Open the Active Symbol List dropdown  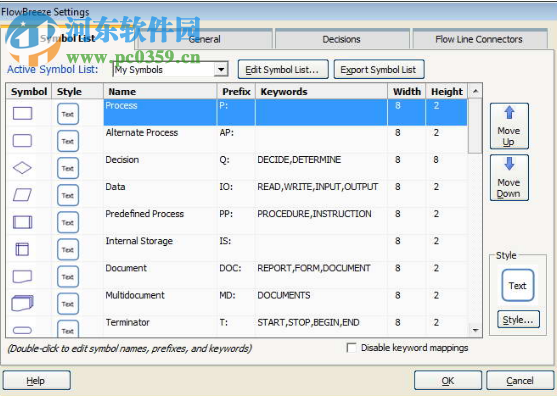tap(221, 69)
